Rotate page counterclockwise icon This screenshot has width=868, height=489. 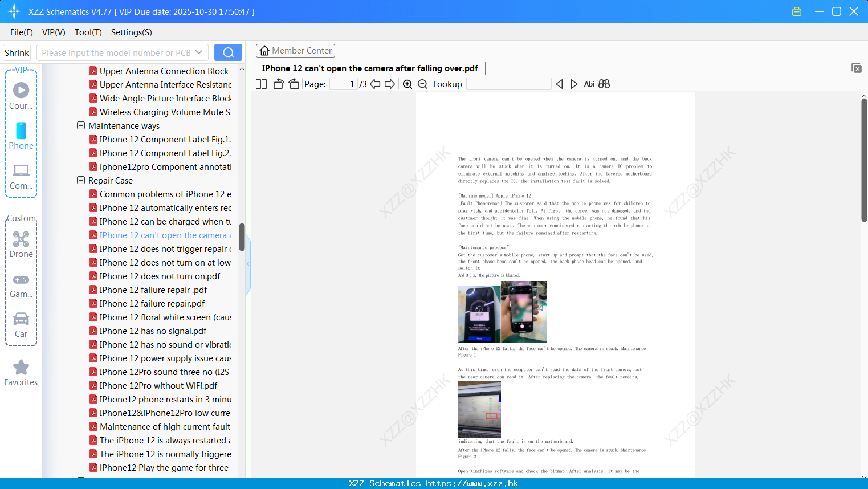(x=278, y=84)
